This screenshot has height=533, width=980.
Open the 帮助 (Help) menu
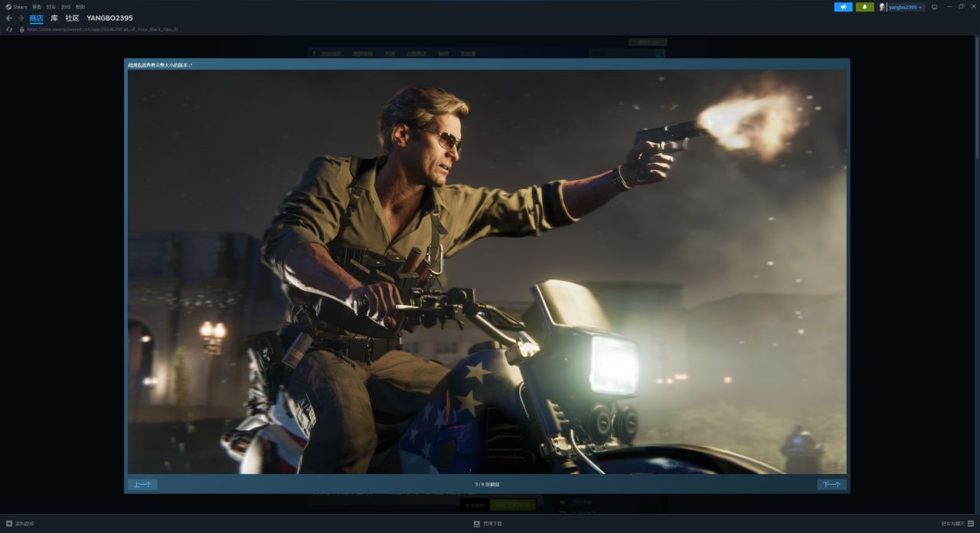click(x=80, y=7)
